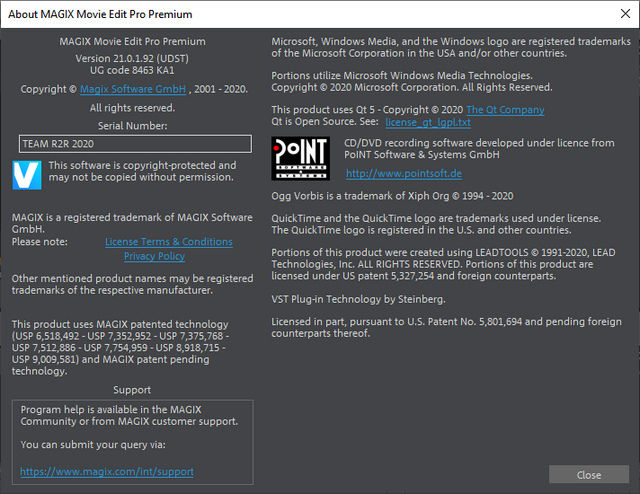Click the LEADTOOLS copyright paragraph
The image size is (640, 494).
(x=443, y=264)
